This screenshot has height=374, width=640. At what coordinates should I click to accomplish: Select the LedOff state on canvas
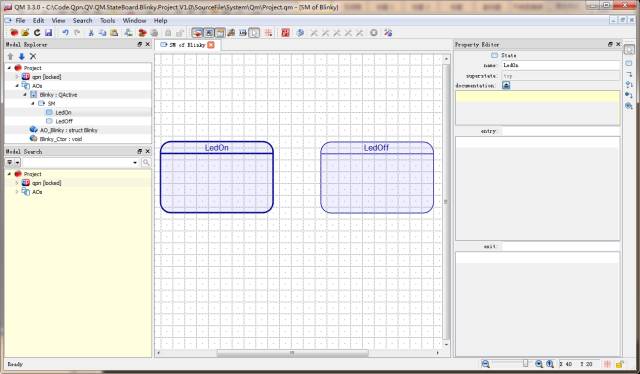(x=377, y=177)
